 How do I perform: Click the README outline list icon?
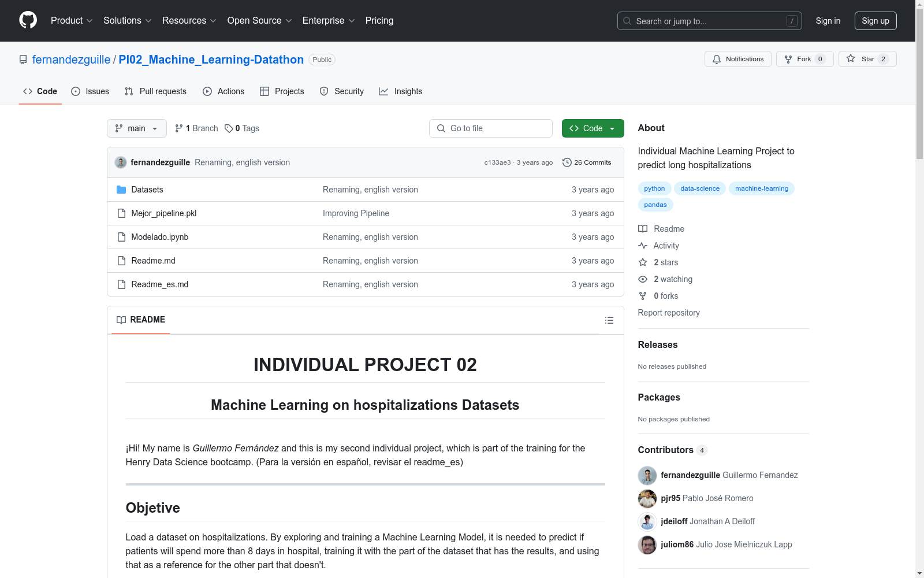coord(609,320)
